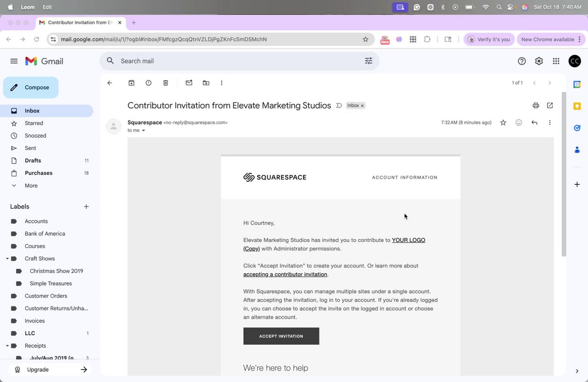Click the page scrollbar on the right
The height and width of the screenshot is (382, 588).
coord(564,175)
